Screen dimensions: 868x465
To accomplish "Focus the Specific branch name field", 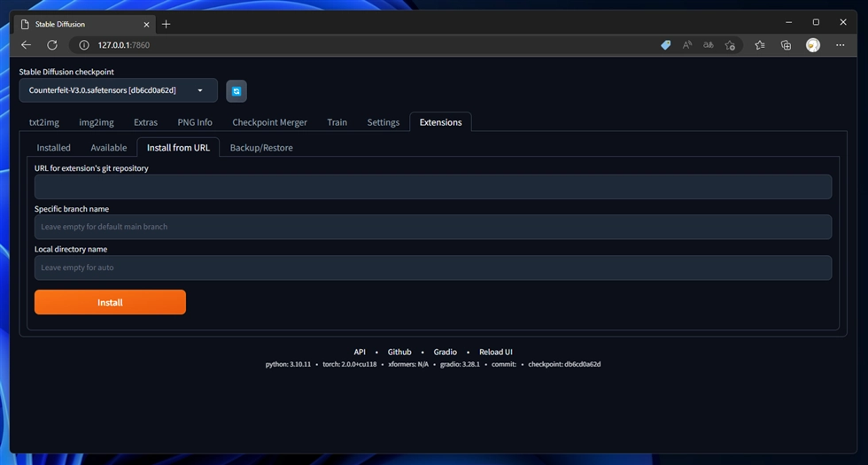I will click(433, 227).
